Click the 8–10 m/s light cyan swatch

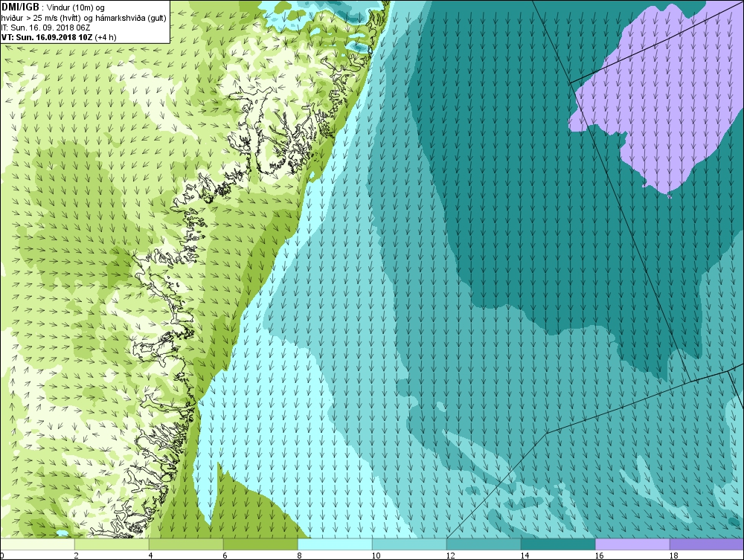pos(335,544)
